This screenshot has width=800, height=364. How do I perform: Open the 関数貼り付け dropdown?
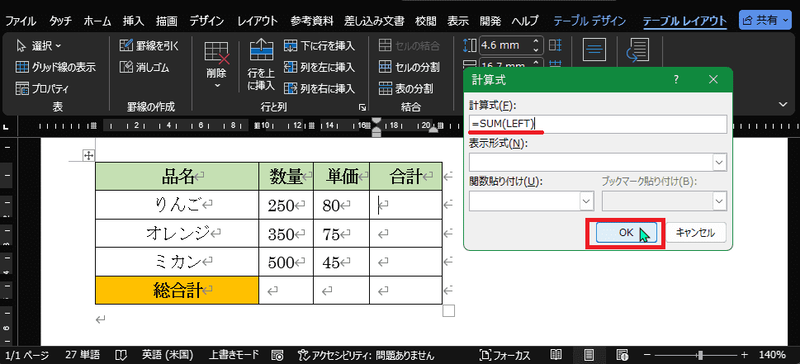pyautogui.click(x=587, y=201)
